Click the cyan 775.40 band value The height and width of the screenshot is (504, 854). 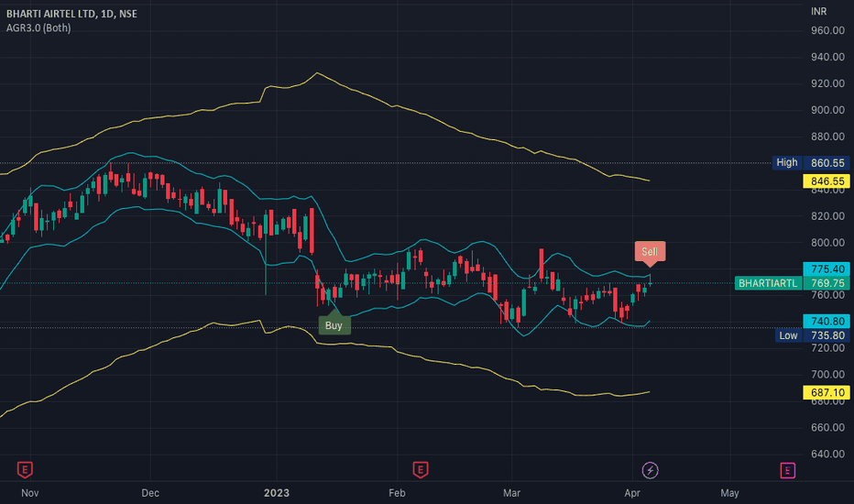[827, 268]
